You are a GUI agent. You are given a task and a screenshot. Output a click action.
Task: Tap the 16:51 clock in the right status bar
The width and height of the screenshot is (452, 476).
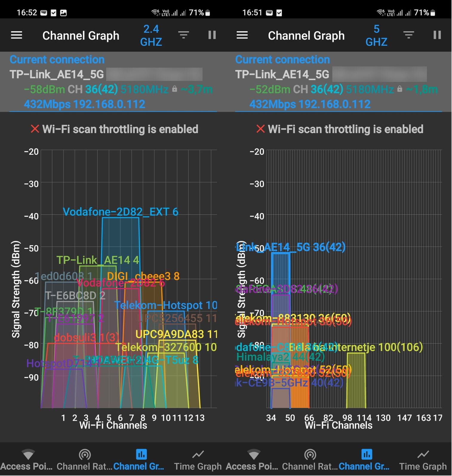tap(252, 13)
